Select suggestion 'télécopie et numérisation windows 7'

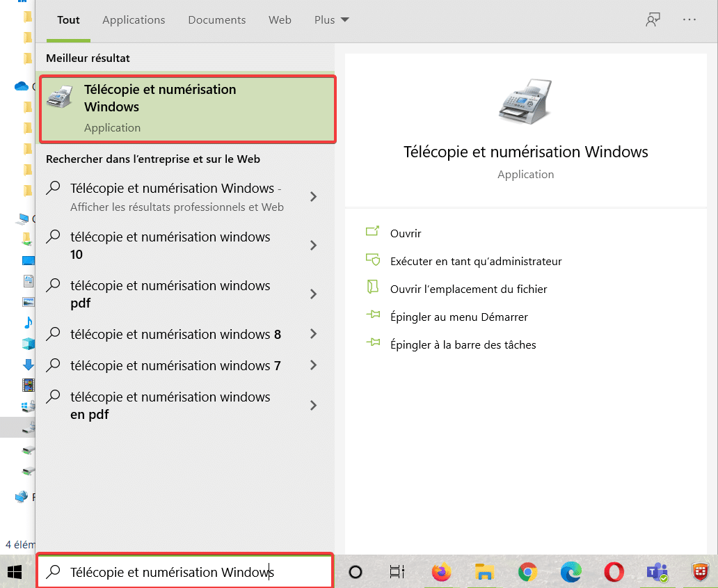pos(175,365)
